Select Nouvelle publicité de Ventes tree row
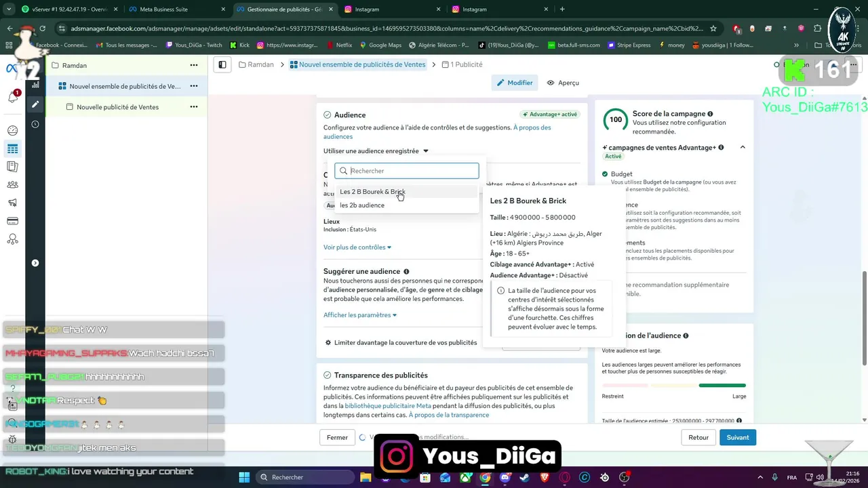 tap(125, 107)
